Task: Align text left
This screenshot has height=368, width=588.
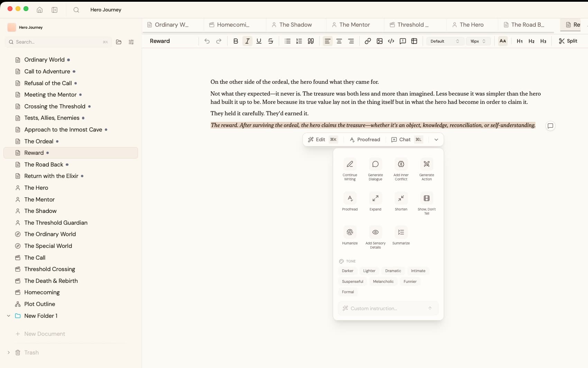Action: tap(328, 41)
